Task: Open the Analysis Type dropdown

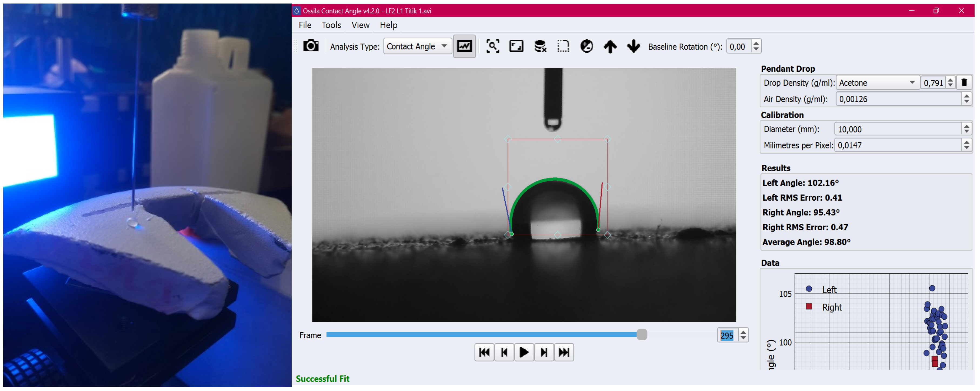Action: (x=417, y=46)
